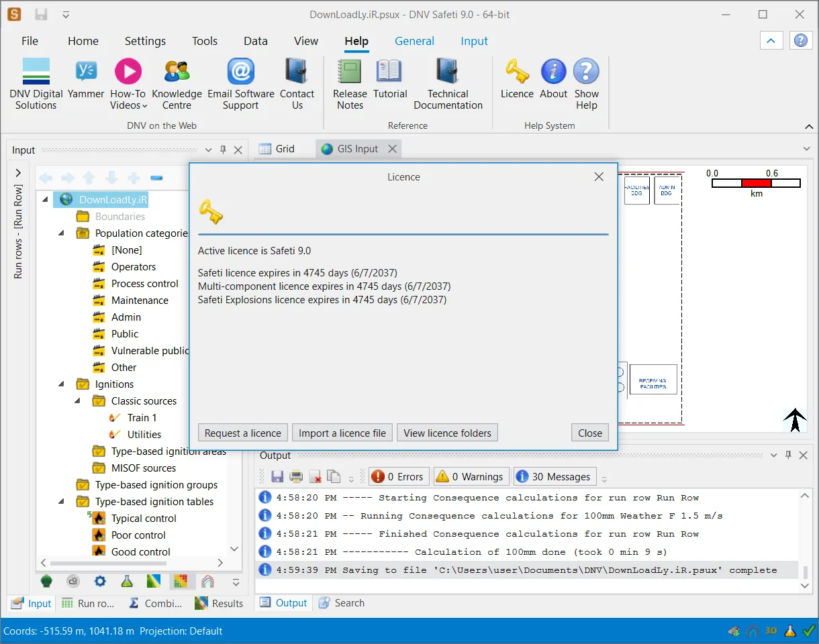
Task: Collapse the Ignitions tree node
Action: click(62, 384)
